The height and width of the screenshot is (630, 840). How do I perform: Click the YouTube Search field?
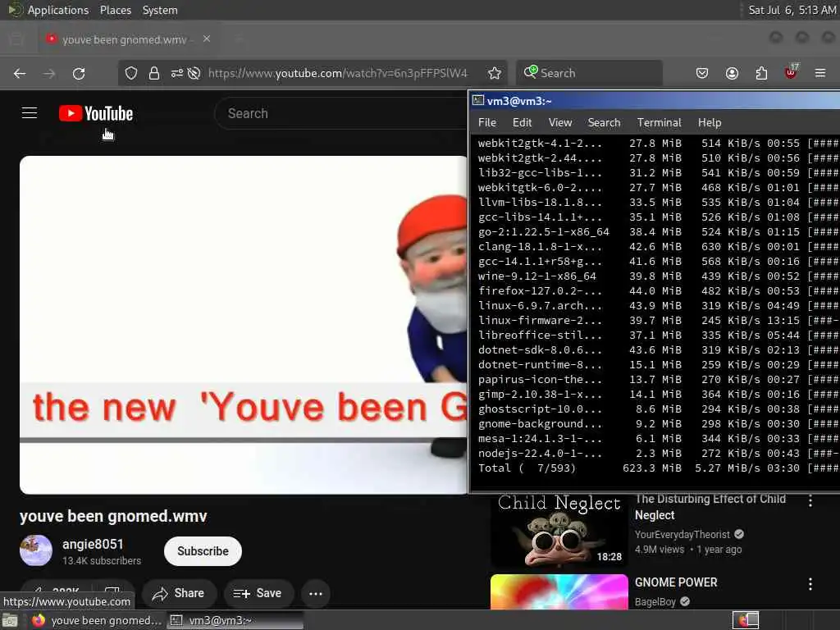[x=343, y=113]
